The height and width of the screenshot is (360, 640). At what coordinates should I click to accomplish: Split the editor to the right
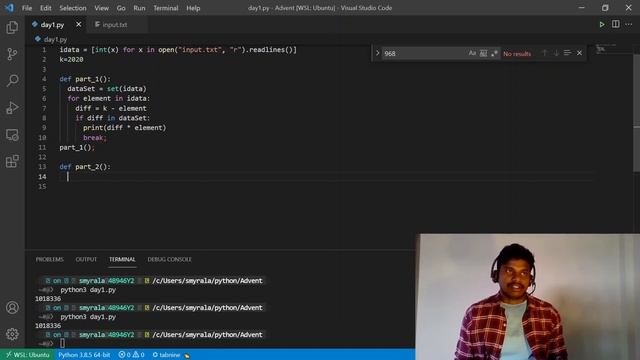616,24
